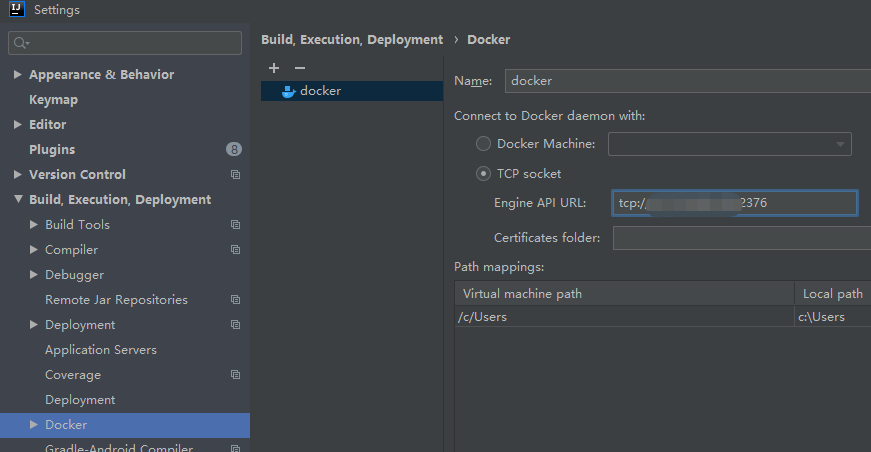Select the c:\Users local path cell
Image resolution: width=871 pixels, height=452 pixels.
point(833,317)
